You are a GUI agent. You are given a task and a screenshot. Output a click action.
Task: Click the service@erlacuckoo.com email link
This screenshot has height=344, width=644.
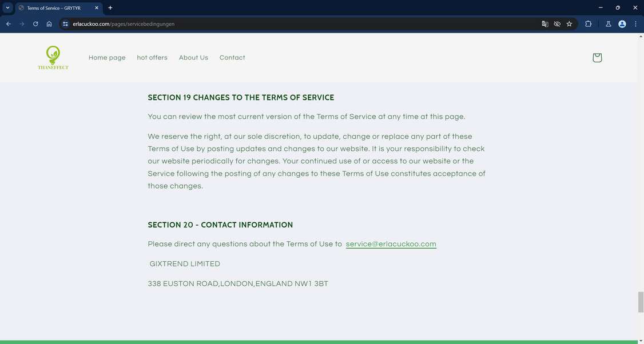pos(391,244)
